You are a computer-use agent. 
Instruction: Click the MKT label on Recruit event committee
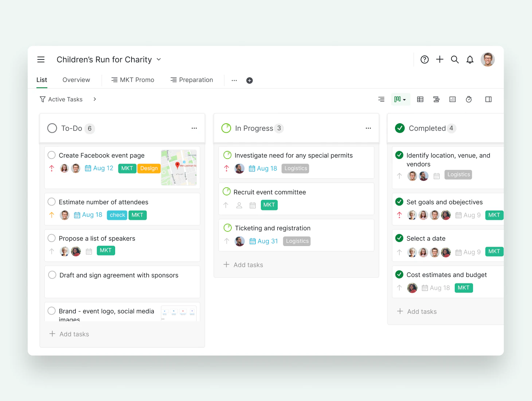(x=269, y=205)
